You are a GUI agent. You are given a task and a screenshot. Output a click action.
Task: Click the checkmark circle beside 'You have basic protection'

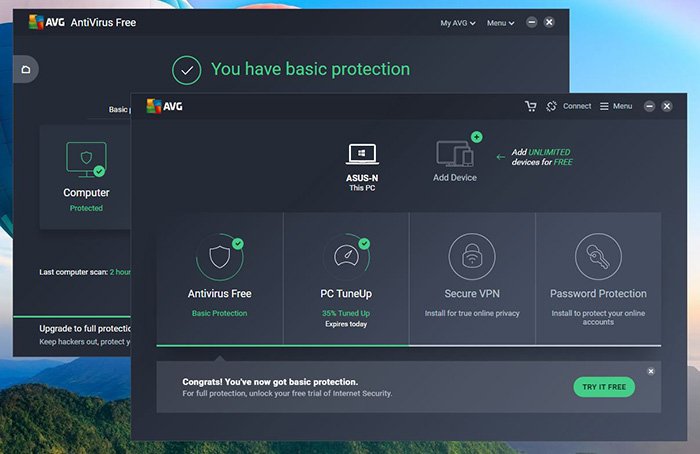click(187, 70)
